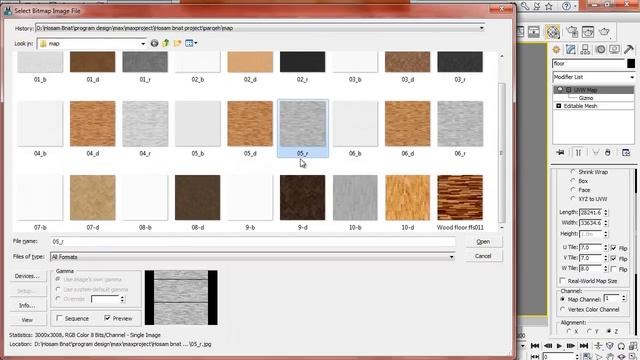Select Gizmo sub-object in stack

click(x=586, y=98)
